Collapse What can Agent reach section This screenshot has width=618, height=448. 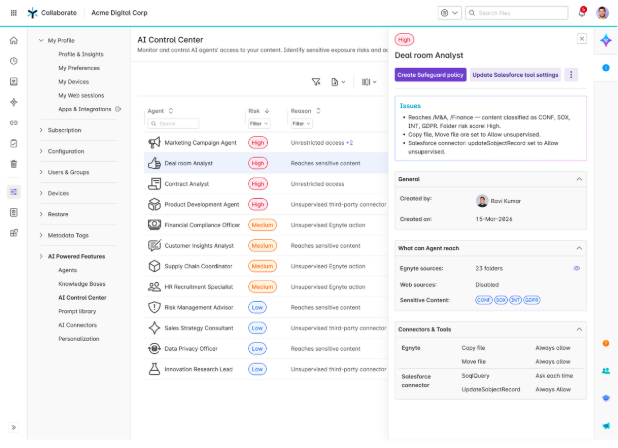click(x=579, y=248)
